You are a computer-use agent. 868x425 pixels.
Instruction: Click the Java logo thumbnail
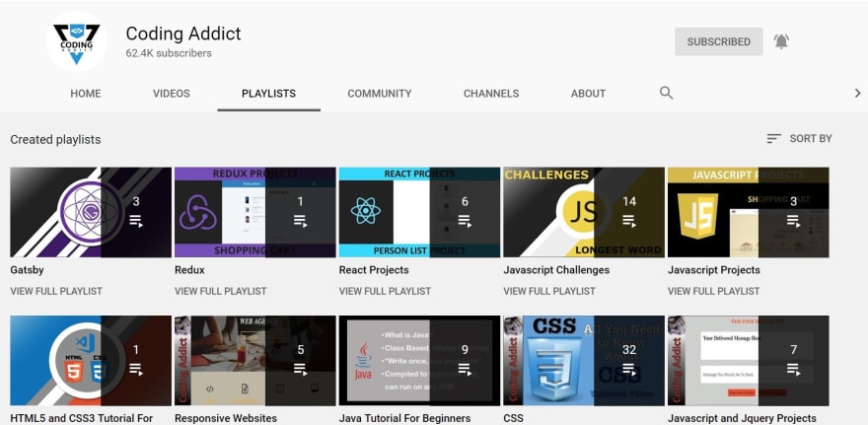[x=363, y=361]
